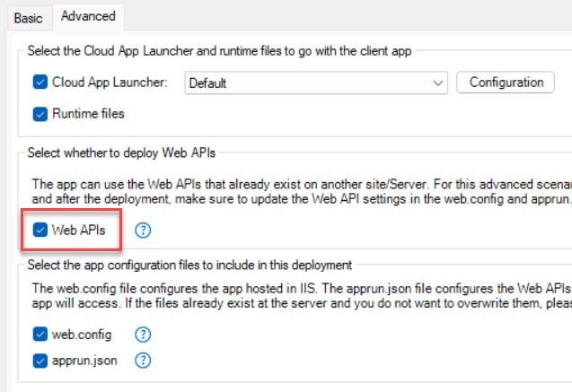Click the help icon beside web.config
The height and width of the screenshot is (392, 572).
(x=143, y=335)
